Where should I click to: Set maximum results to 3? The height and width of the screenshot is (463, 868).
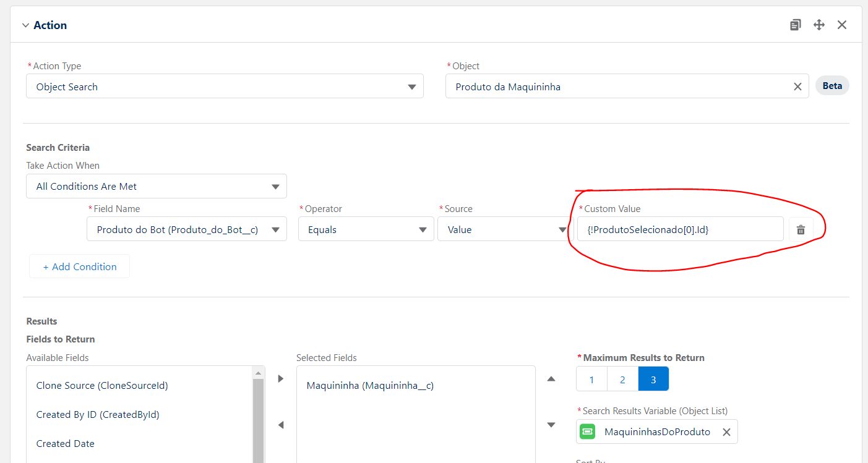pos(653,380)
